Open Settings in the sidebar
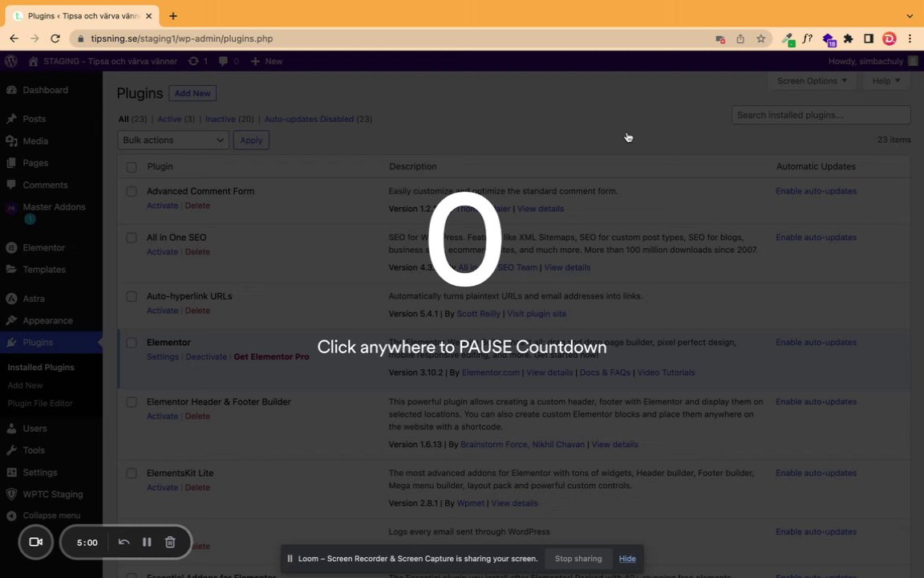The height and width of the screenshot is (578, 924). pos(39,472)
